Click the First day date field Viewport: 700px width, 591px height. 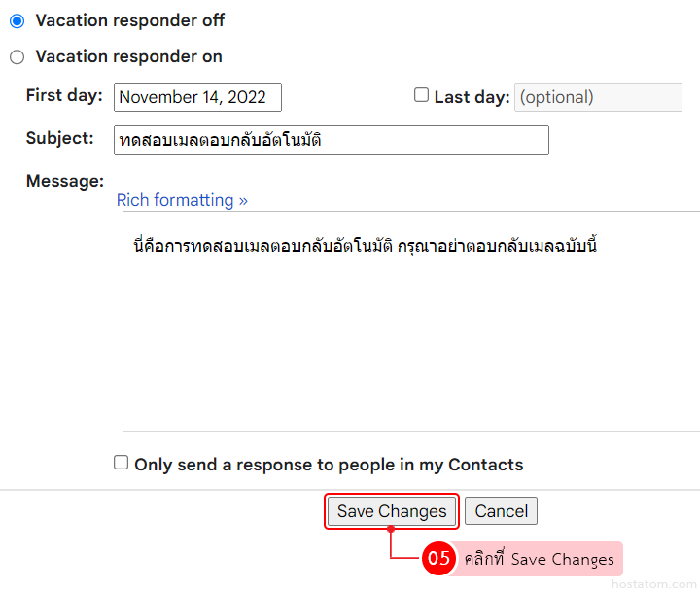coord(197,97)
